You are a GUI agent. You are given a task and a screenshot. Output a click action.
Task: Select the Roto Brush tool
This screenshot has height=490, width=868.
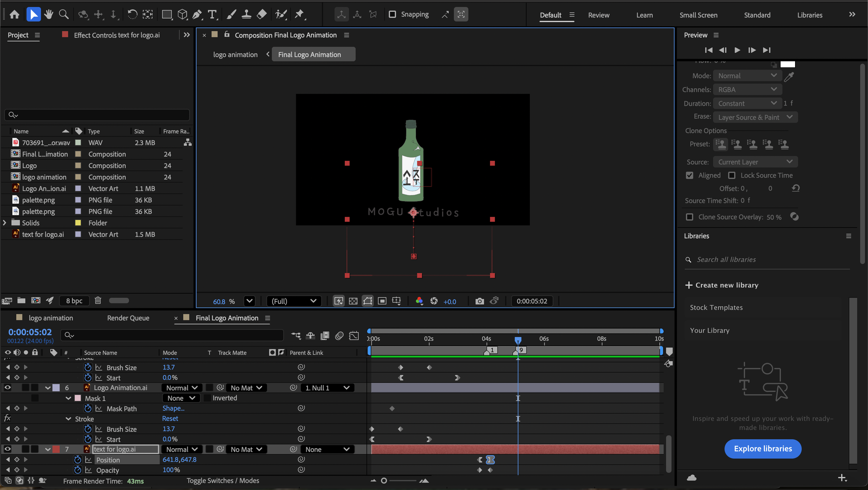pos(281,14)
